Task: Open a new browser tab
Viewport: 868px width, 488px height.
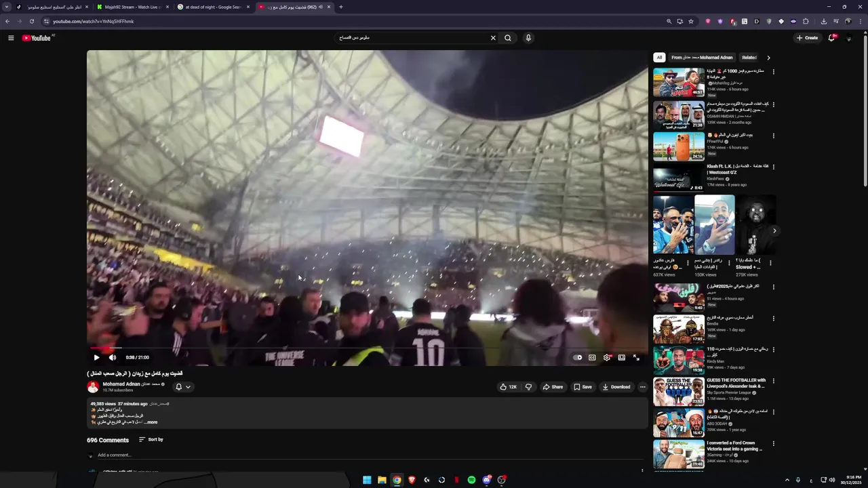Action: pos(340,7)
